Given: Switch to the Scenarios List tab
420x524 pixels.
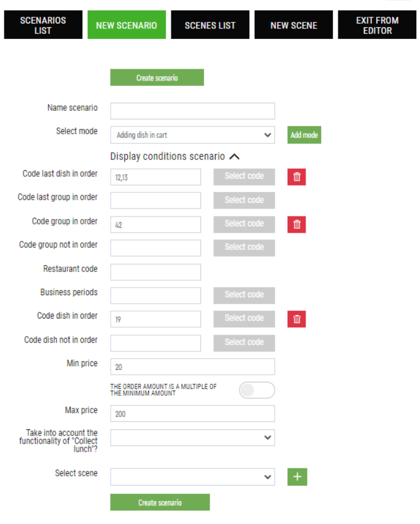Looking at the screenshot, I should [x=43, y=25].
